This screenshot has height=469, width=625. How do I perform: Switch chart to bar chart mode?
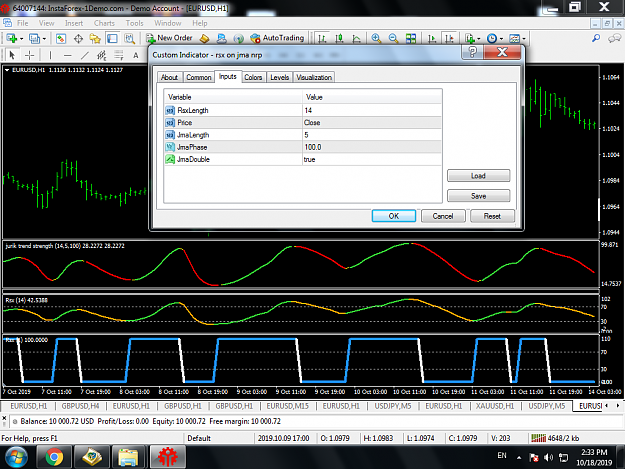[x=322, y=39]
